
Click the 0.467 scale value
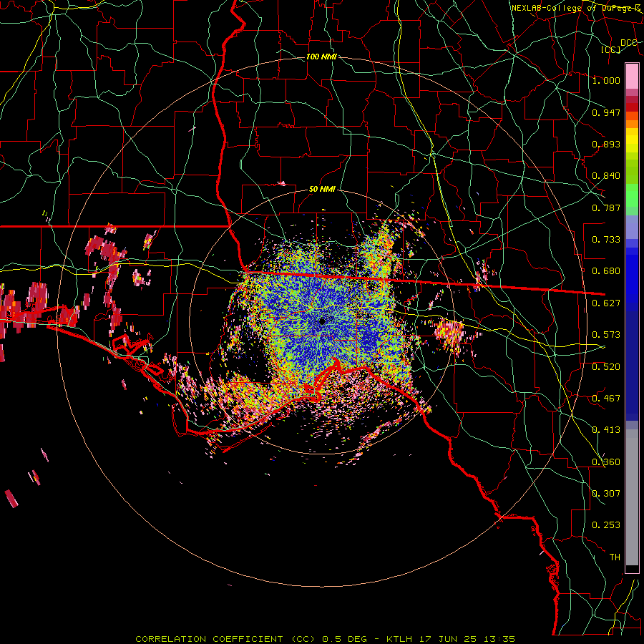(606, 398)
